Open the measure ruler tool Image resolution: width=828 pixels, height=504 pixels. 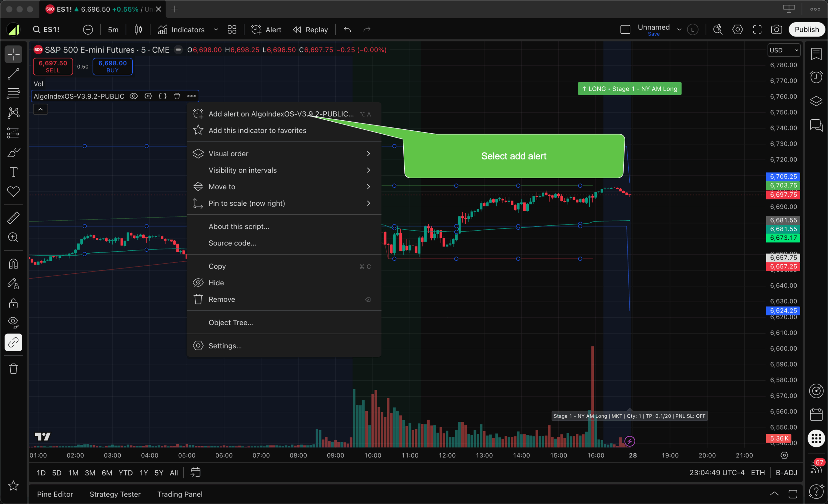point(14,218)
